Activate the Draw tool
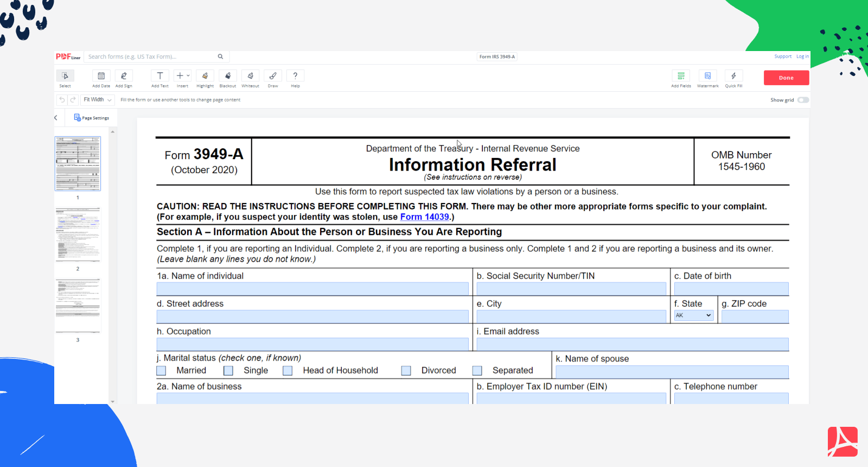The height and width of the screenshot is (467, 868). (x=273, y=76)
